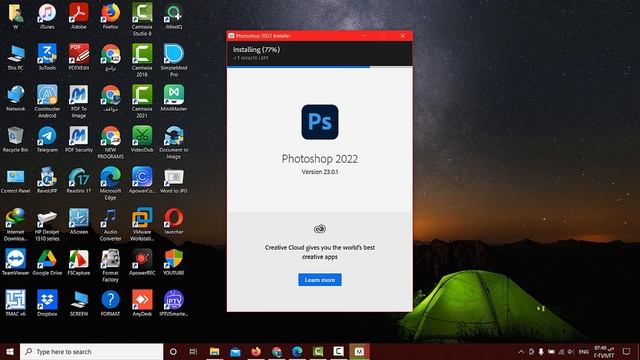Open the 3uTools desktop shortcut

47,58
